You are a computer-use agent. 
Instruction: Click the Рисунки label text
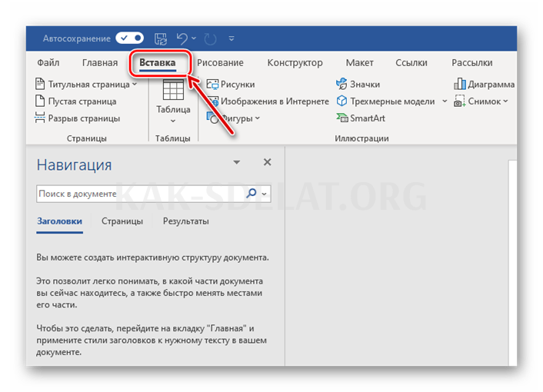238,84
